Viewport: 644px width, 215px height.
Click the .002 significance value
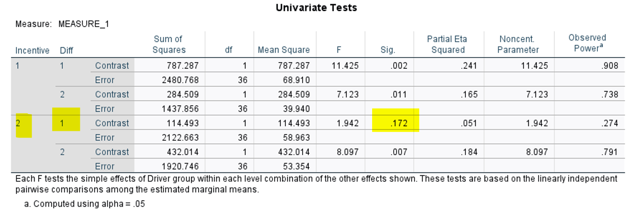coord(399,66)
